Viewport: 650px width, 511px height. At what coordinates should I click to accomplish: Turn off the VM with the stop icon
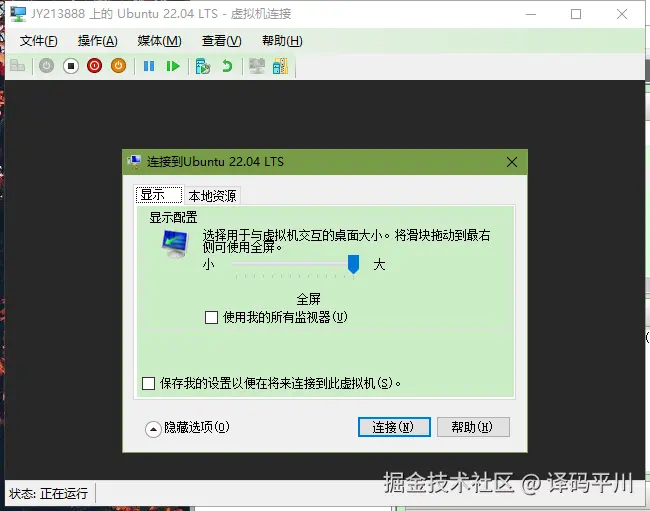[x=71, y=66]
